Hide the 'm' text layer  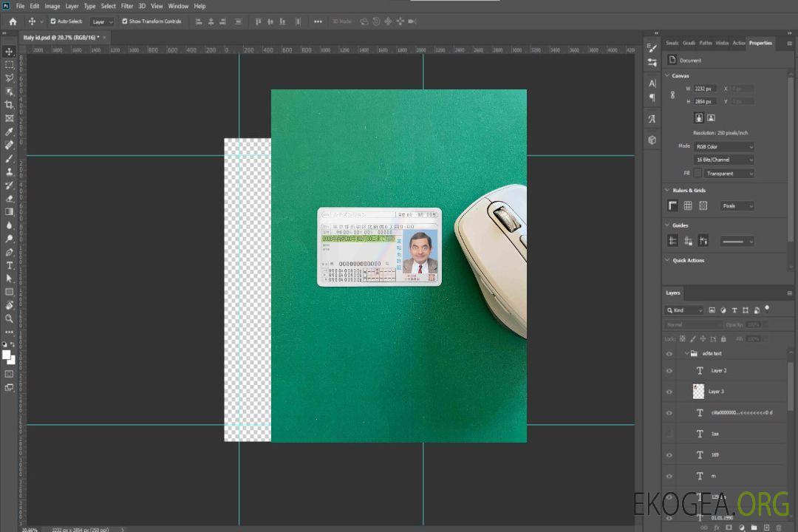point(669,477)
